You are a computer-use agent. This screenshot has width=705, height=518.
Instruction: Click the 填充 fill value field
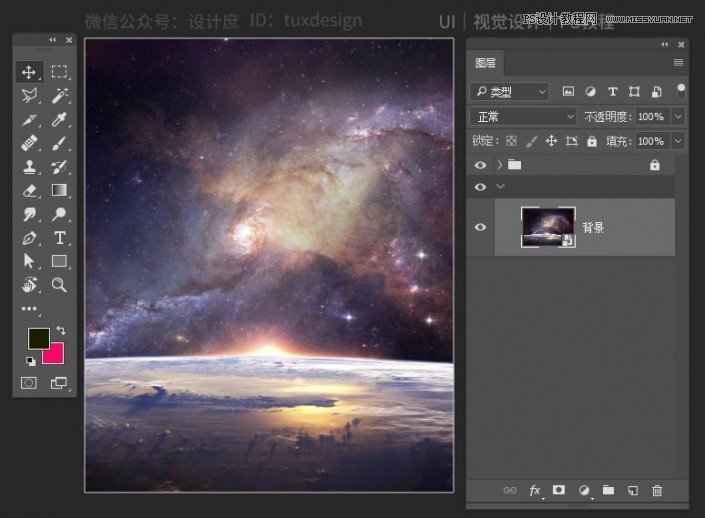[x=651, y=141]
